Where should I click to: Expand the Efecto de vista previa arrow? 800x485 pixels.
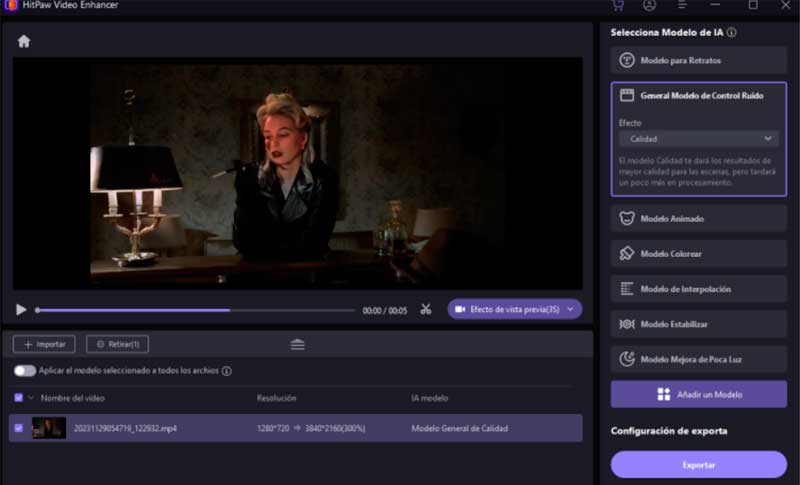click(x=571, y=310)
